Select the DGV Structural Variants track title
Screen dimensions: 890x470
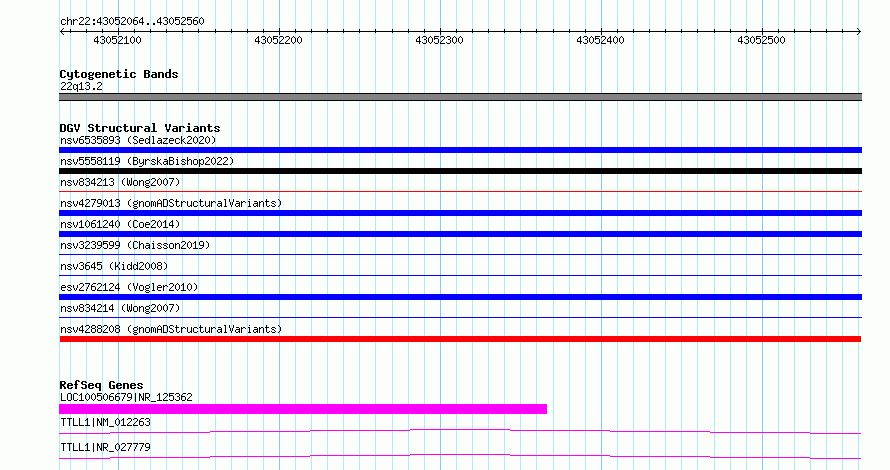tap(140, 128)
